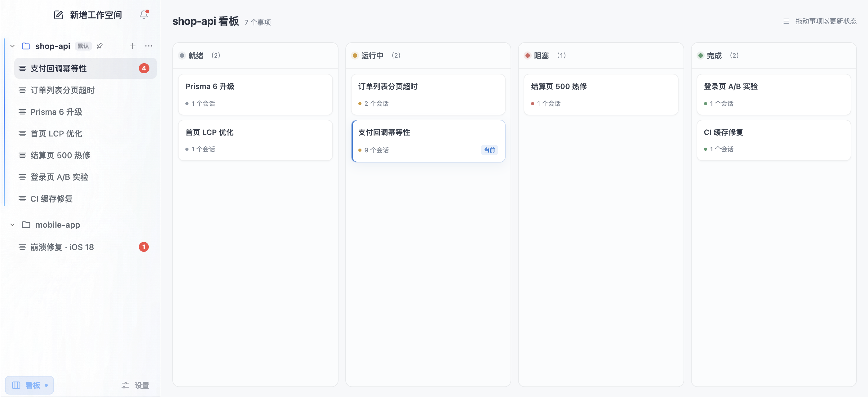The width and height of the screenshot is (868, 397).
Task: Open CI 缓存修复 in the sidebar
Action: pos(85,199)
